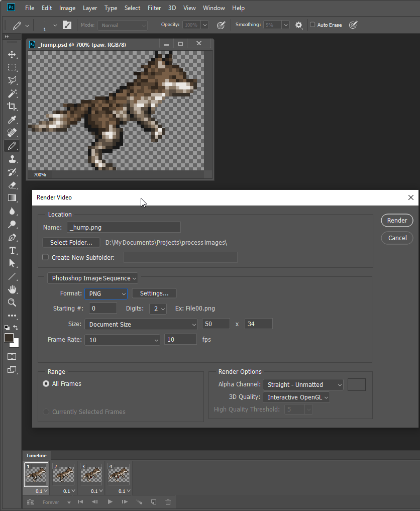This screenshot has height=511, width=420.
Task: Select the Eyedropper tool
Action: click(12, 120)
